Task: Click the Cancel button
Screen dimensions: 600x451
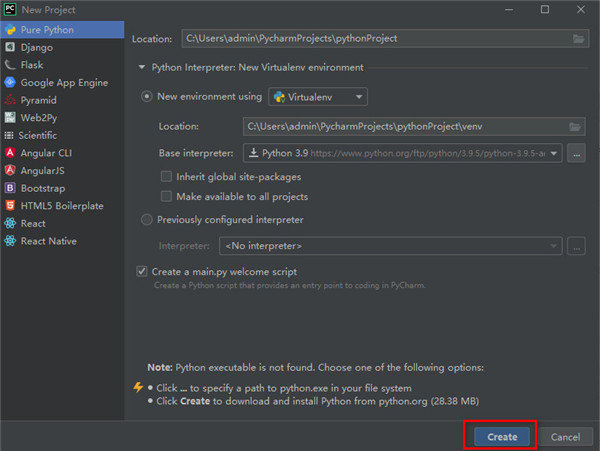Action: pos(565,436)
